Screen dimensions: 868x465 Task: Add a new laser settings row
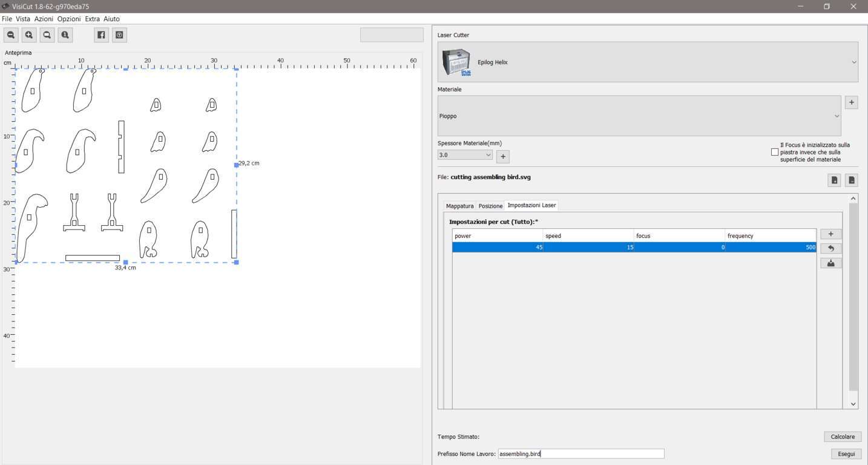830,234
